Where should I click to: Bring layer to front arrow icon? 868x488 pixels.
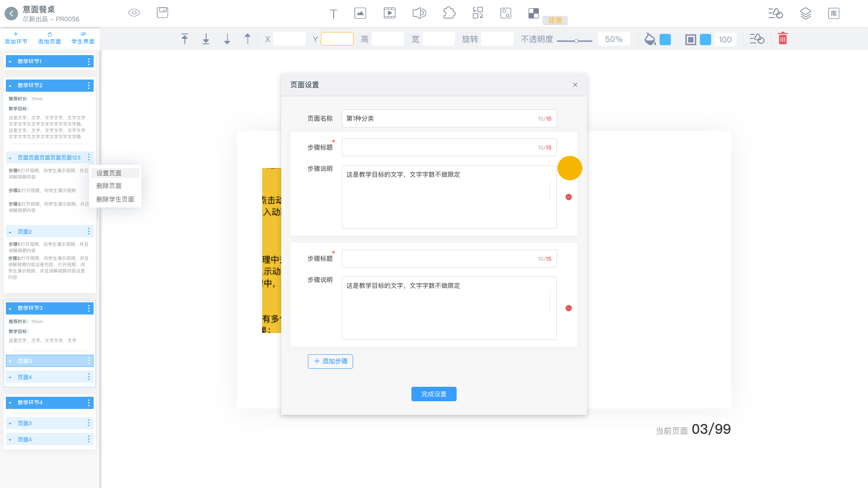pos(184,39)
